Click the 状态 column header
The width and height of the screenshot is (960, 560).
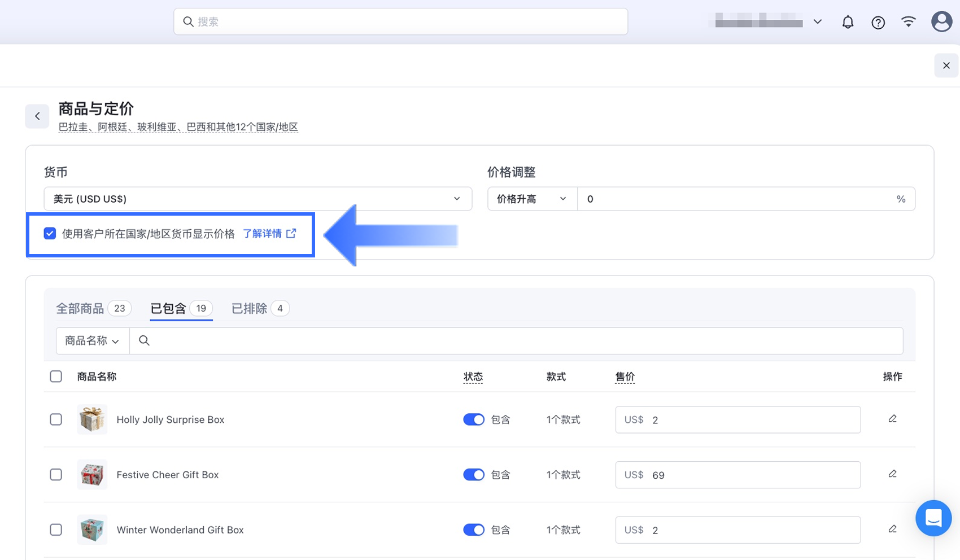pyautogui.click(x=473, y=377)
